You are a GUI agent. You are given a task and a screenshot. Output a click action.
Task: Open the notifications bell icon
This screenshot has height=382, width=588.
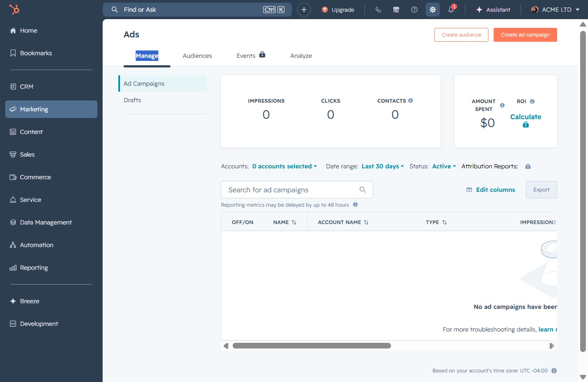[451, 10]
